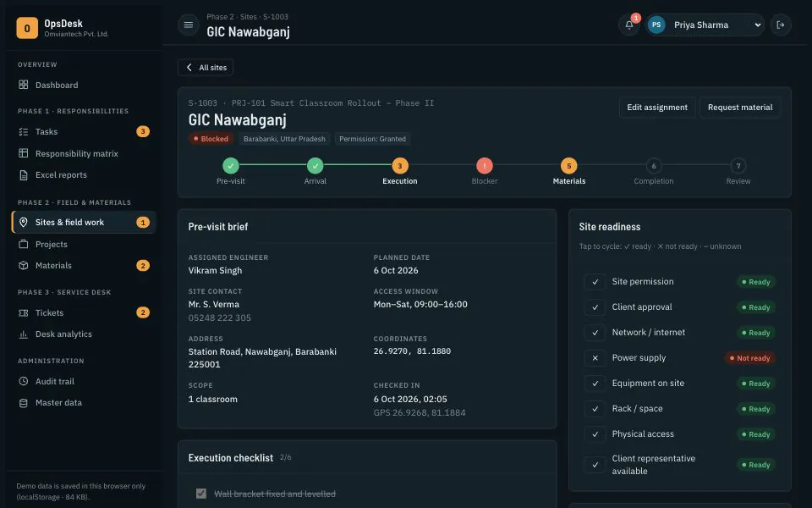Click the red notification count badge
The image size is (812, 508).
point(636,18)
